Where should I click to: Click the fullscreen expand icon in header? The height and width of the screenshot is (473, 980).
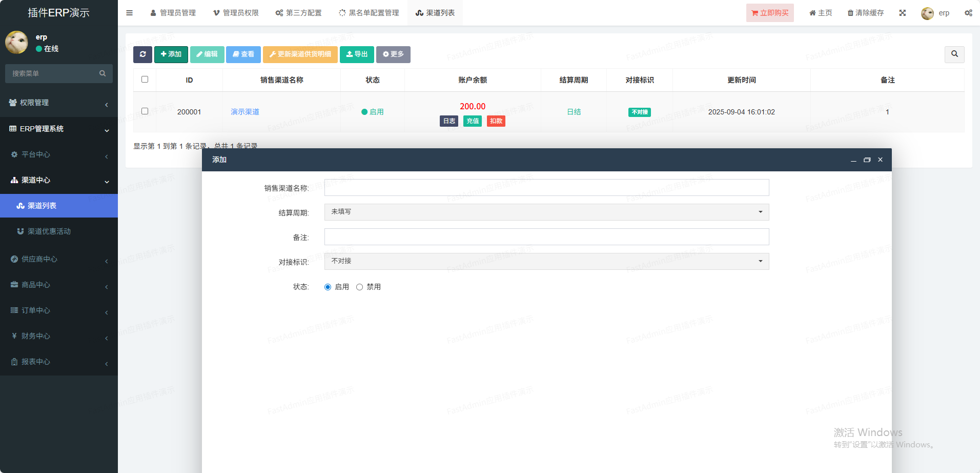(x=902, y=13)
